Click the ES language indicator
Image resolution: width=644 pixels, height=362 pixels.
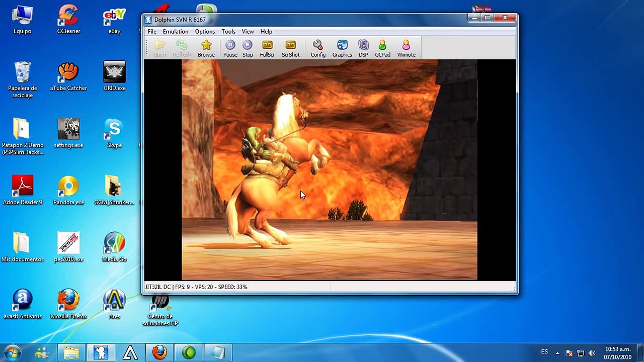pyautogui.click(x=544, y=352)
